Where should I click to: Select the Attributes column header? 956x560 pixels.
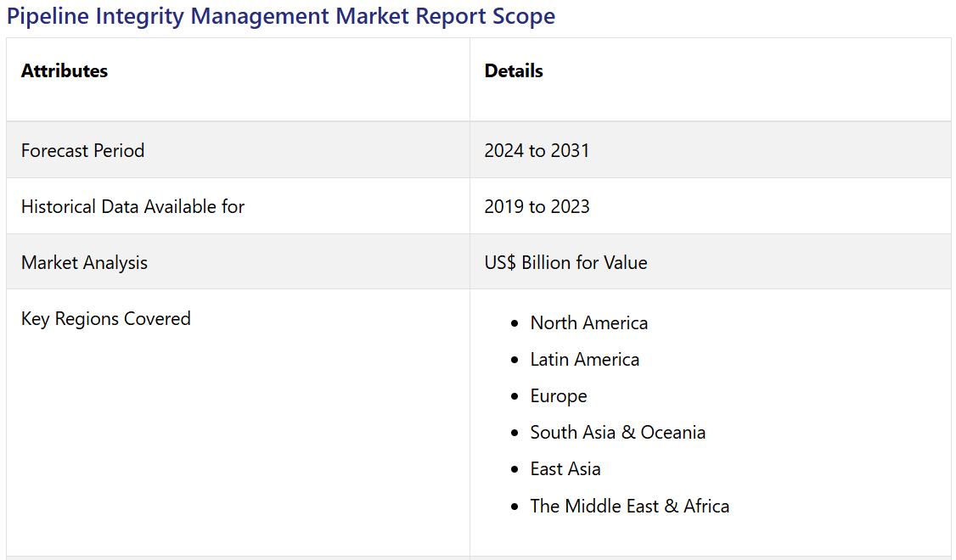[65, 71]
